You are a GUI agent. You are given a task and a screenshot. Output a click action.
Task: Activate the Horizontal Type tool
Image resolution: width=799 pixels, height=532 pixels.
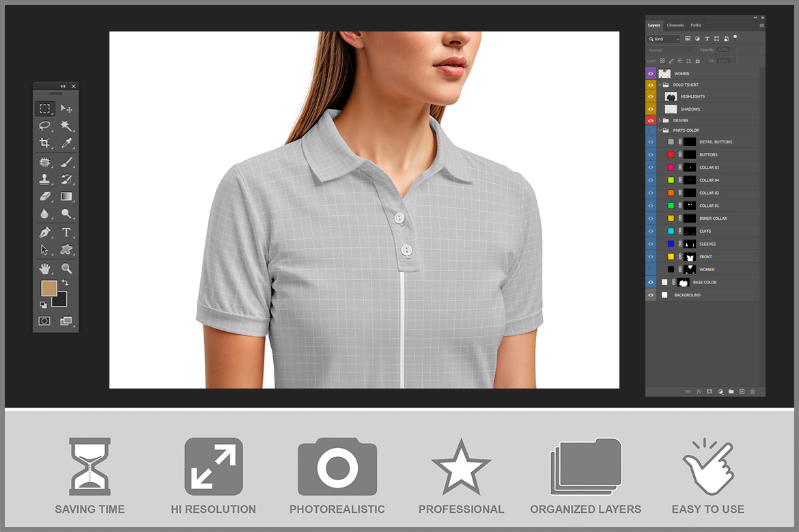click(x=66, y=232)
